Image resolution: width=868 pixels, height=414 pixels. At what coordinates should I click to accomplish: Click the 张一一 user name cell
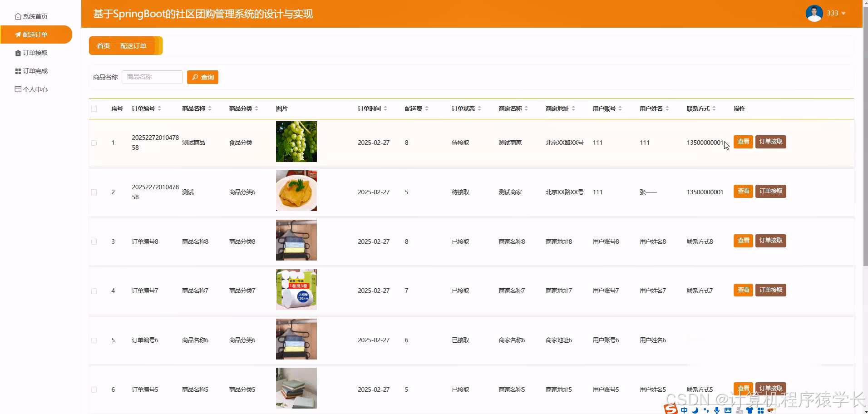tap(648, 192)
